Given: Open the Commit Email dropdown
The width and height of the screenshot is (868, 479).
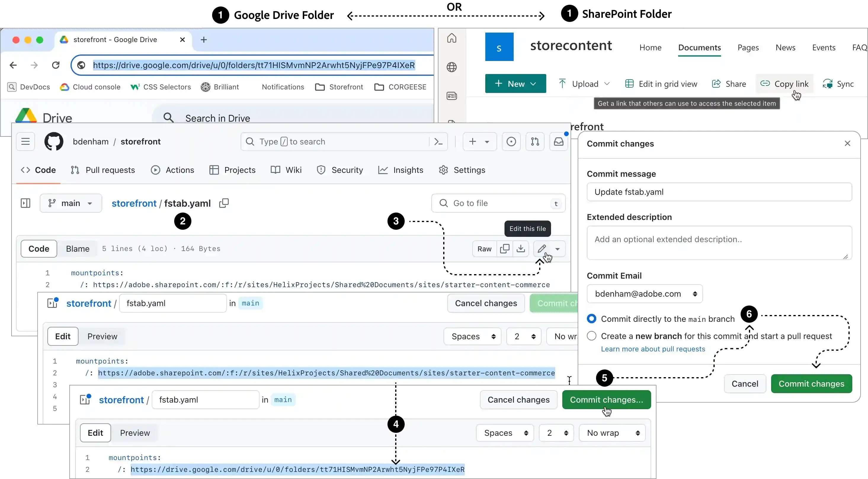Looking at the screenshot, I should (645, 293).
